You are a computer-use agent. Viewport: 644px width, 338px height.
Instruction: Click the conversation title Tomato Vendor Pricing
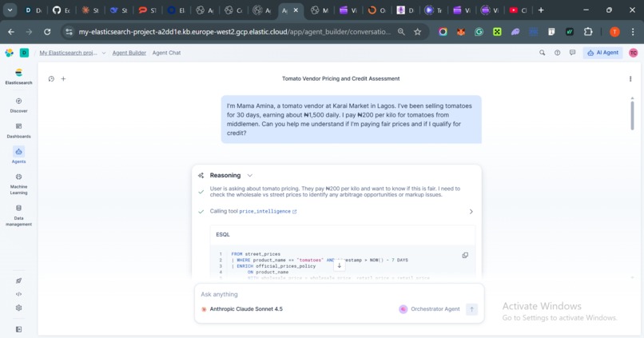pyautogui.click(x=340, y=79)
